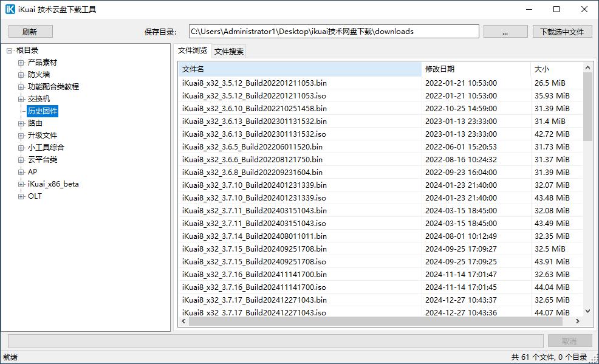
Task: Select file iKuai8_x32_3.7.16_Build202411141700.iso
Action: [x=254, y=287]
